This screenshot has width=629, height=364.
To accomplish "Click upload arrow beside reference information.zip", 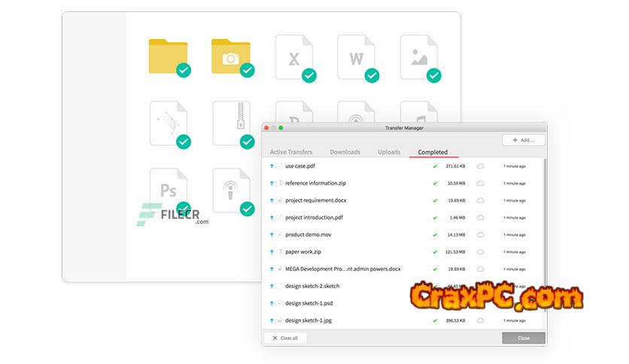I will [x=272, y=184].
